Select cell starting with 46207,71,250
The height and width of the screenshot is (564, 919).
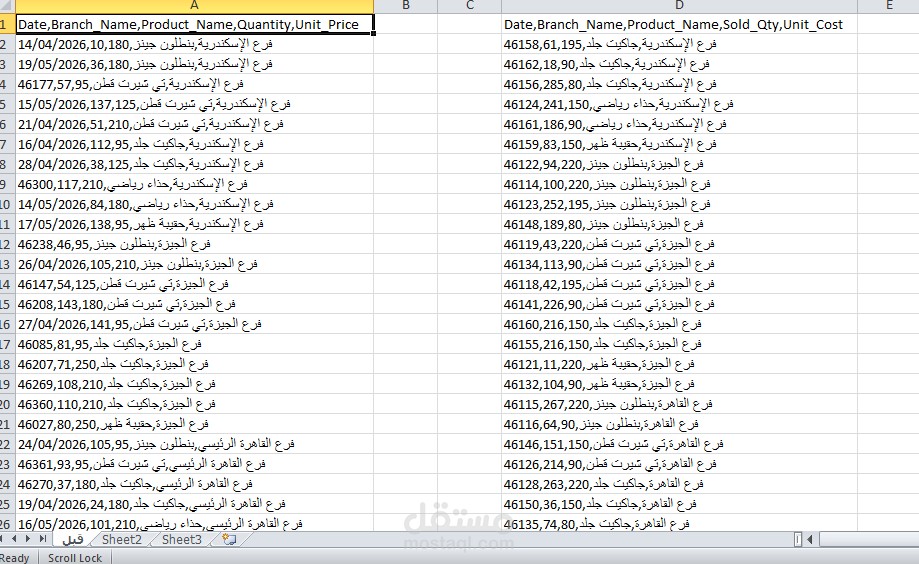pos(194,364)
